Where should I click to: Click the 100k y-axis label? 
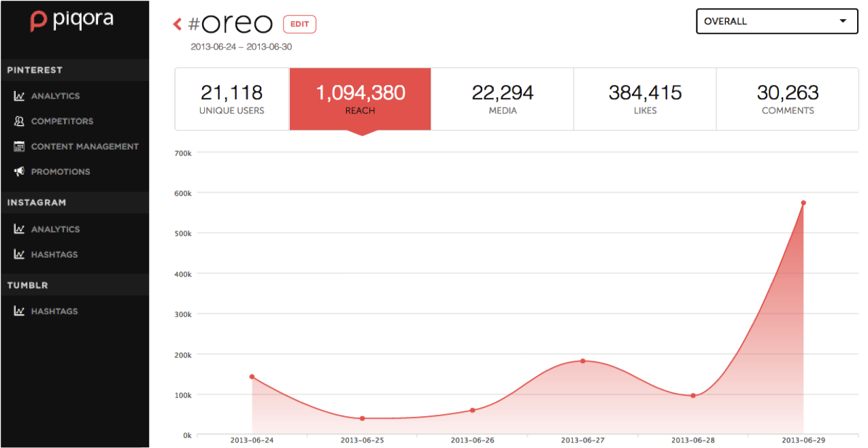point(184,395)
